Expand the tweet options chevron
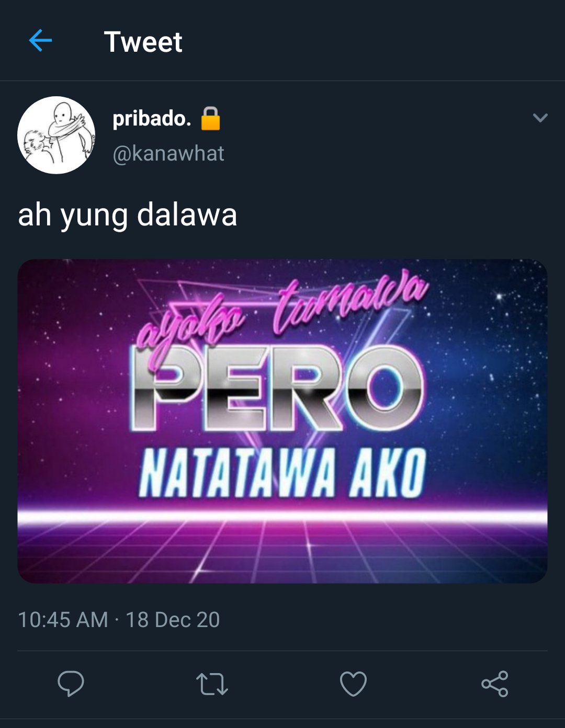Viewport: 565px width, 728px height. 540,118
